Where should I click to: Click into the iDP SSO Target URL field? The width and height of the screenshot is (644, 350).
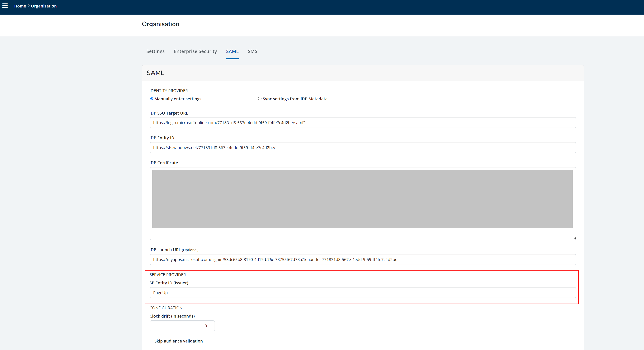coord(363,123)
